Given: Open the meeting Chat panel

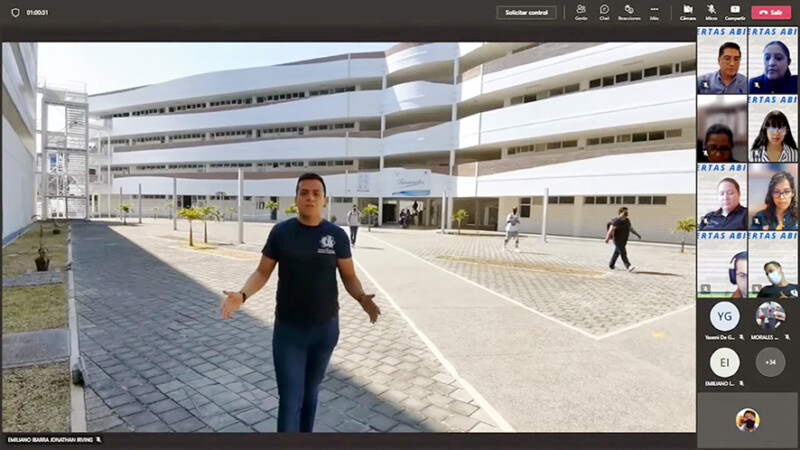Looking at the screenshot, I should [x=604, y=12].
